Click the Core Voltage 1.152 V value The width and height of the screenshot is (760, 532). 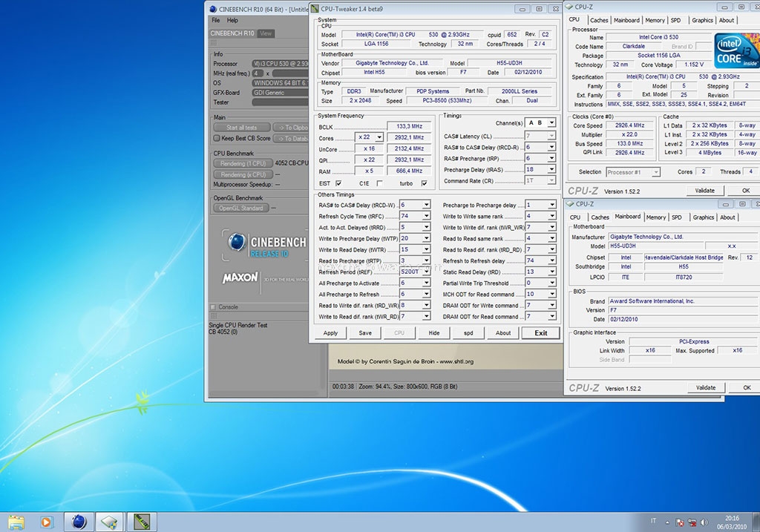(x=694, y=65)
